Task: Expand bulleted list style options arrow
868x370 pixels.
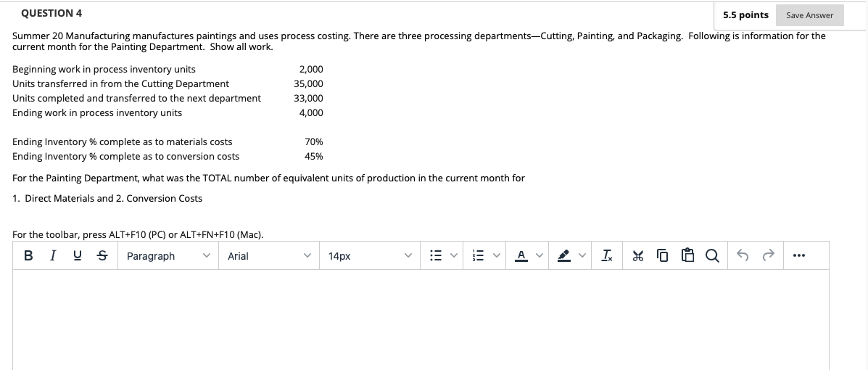Action: pyautogui.click(x=454, y=256)
